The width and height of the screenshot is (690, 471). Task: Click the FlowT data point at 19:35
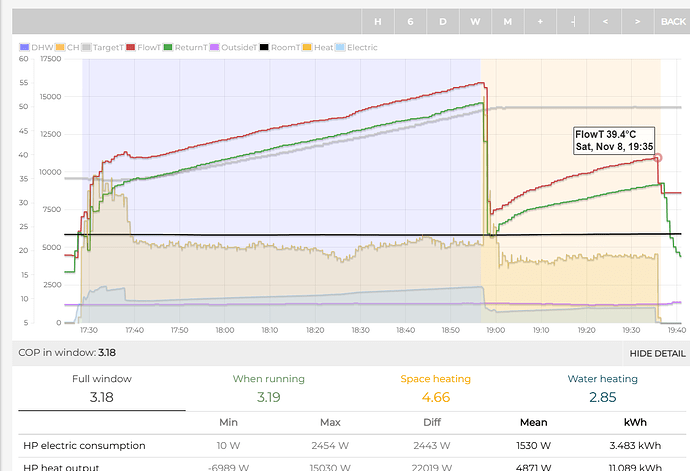(x=658, y=157)
